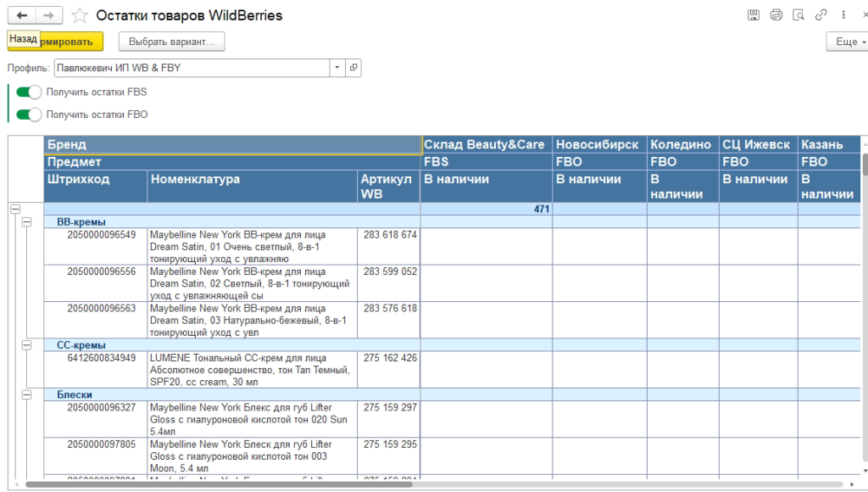Click the save diskette icon
868x492 pixels.
pos(754,15)
